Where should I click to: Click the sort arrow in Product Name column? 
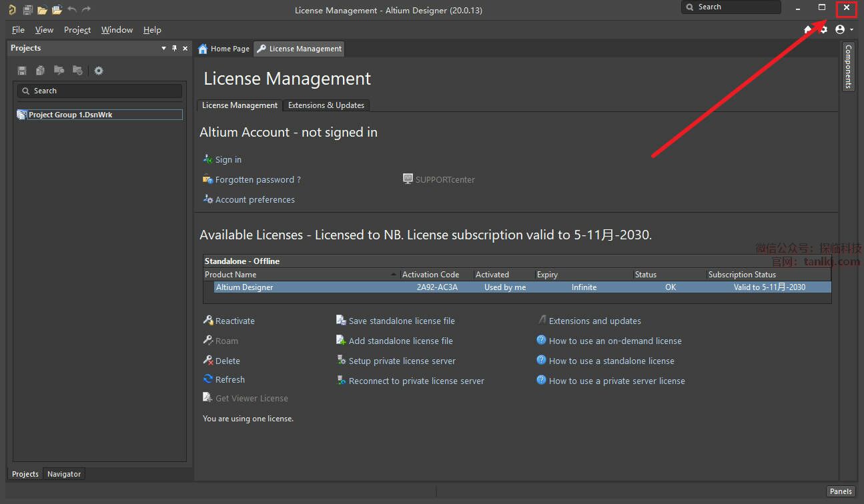tap(394, 275)
